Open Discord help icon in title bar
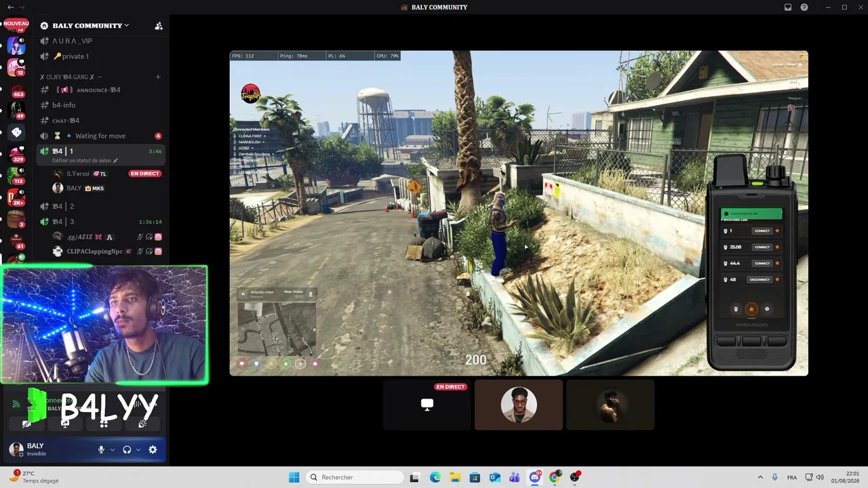 [x=804, y=7]
